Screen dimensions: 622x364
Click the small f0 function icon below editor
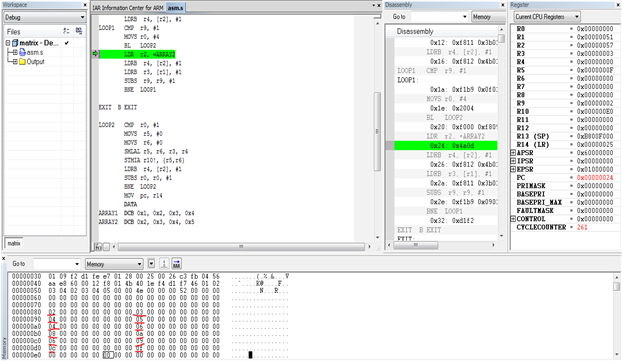click(x=98, y=247)
